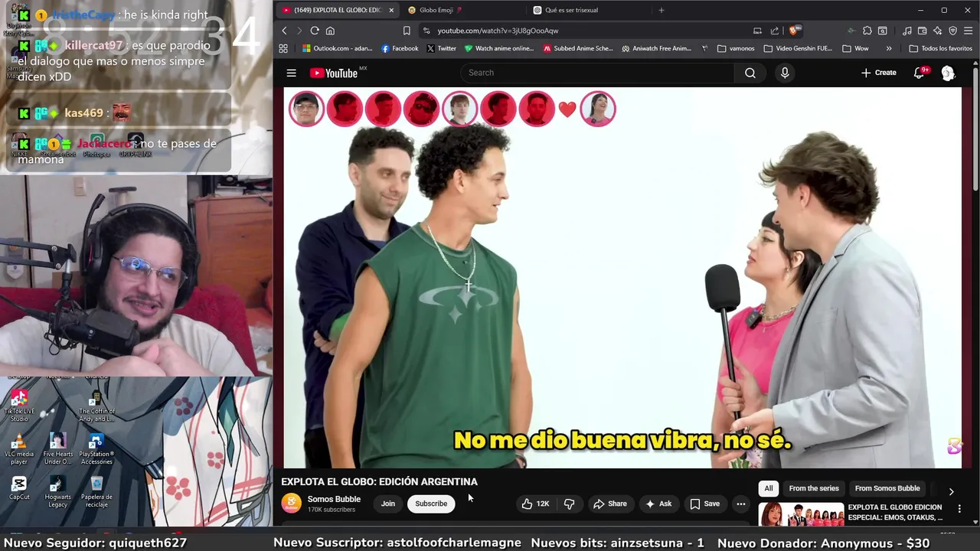
Task: Open the Todos los favoritos folder
Action: point(941,48)
